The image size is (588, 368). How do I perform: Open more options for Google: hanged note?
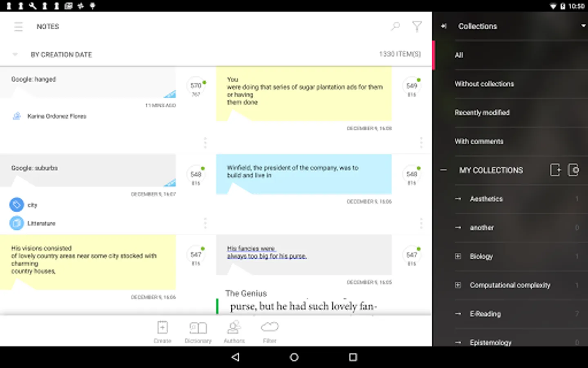tap(205, 143)
